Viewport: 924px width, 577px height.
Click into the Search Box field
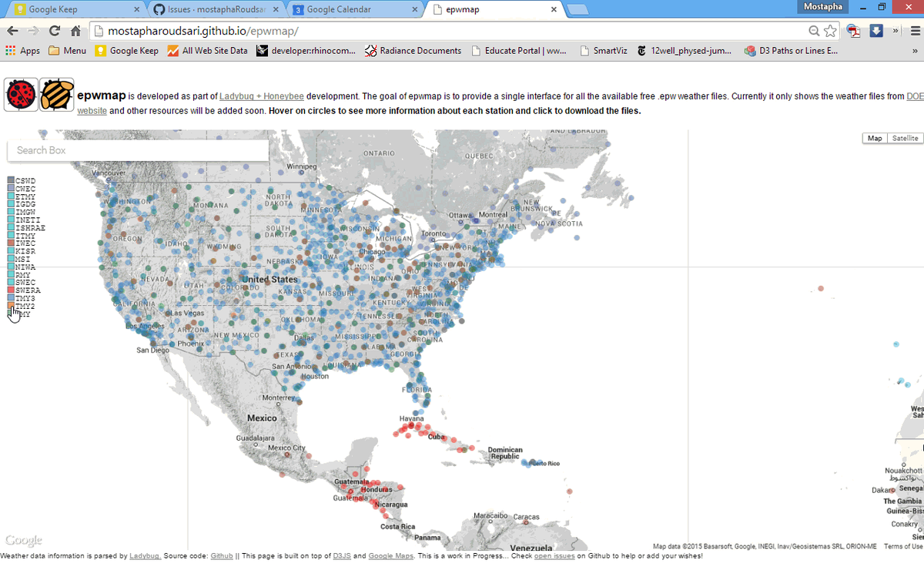(x=138, y=150)
